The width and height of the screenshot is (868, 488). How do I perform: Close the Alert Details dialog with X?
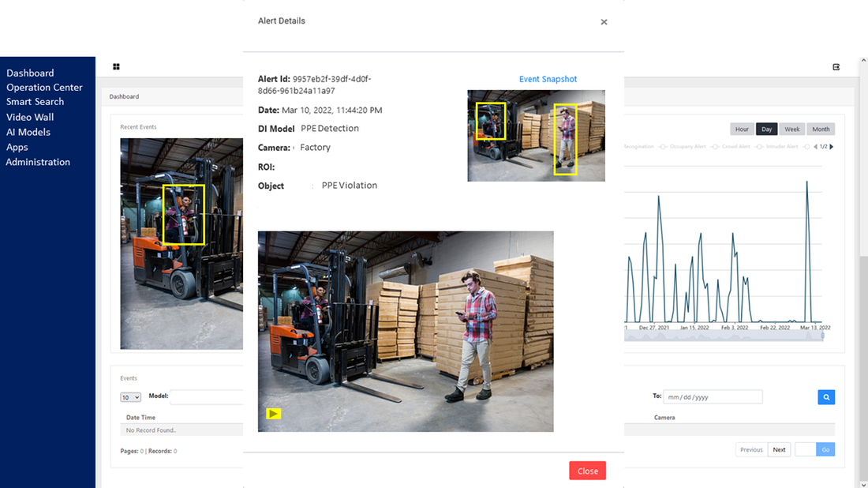(x=604, y=22)
